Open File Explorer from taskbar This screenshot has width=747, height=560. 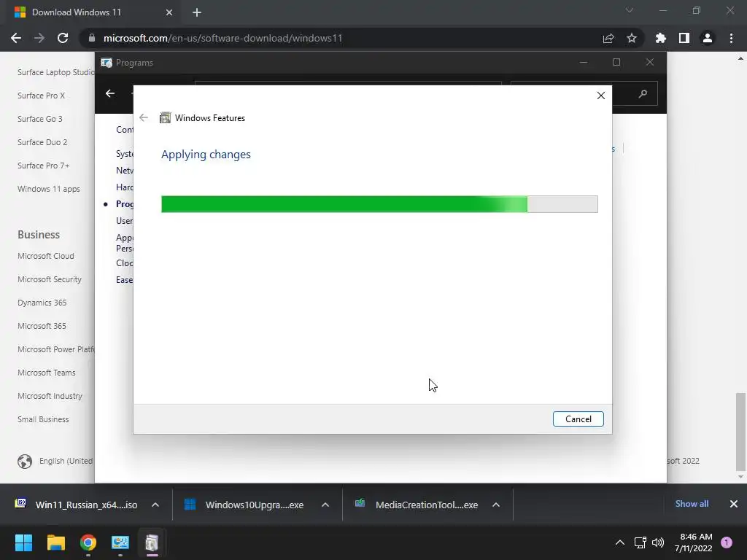pos(55,542)
